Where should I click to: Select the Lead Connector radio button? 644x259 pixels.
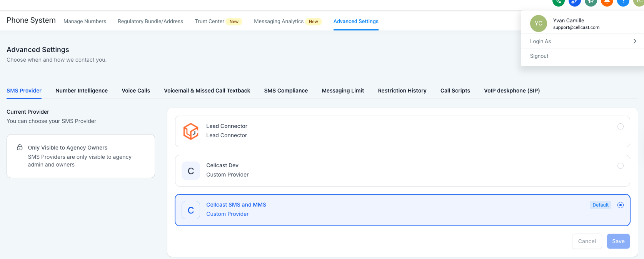[x=620, y=126]
